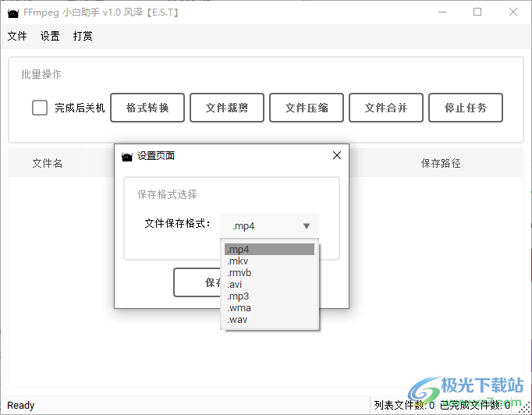Viewport: 532px width, 415px height.
Task: Click the 文件裁剪 button
Action: tap(227, 108)
